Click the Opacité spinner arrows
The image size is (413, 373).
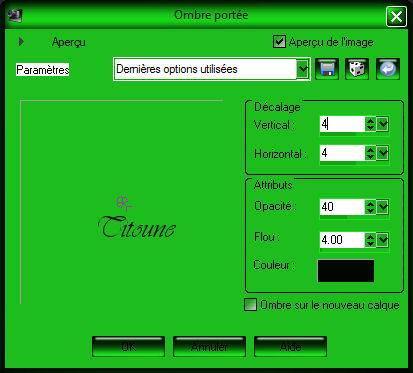click(370, 207)
